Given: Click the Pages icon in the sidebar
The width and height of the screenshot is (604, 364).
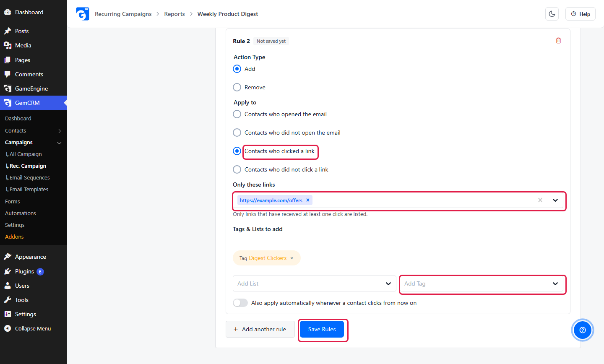Looking at the screenshot, I should click(8, 60).
